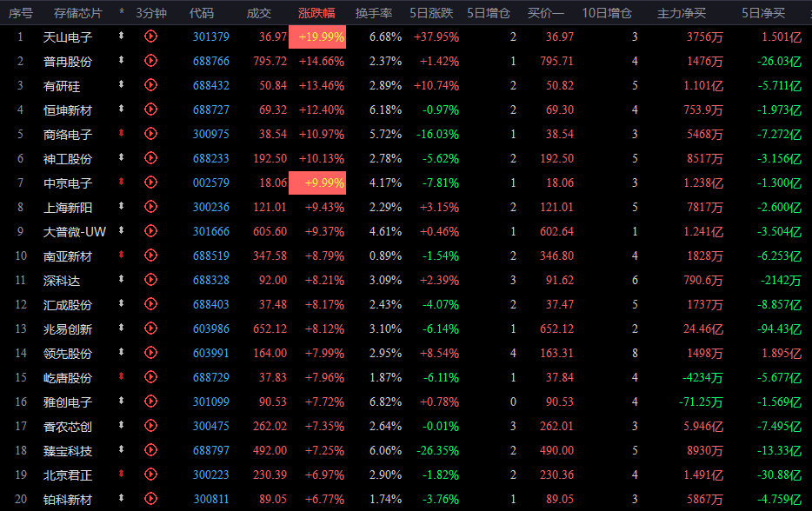
Task: Click the 24.46亿 main net buy value
Action: 702,328
